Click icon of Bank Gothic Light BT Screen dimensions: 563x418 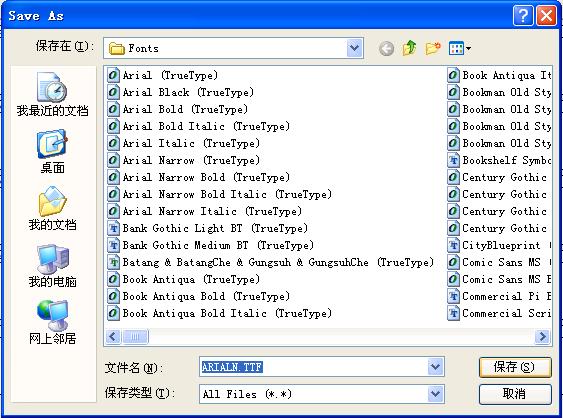click(x=113, y=228)
